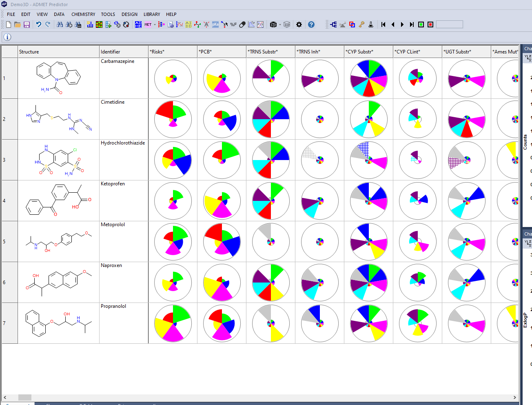Jump to the first record
532x405 pixels.
[383, 24]
